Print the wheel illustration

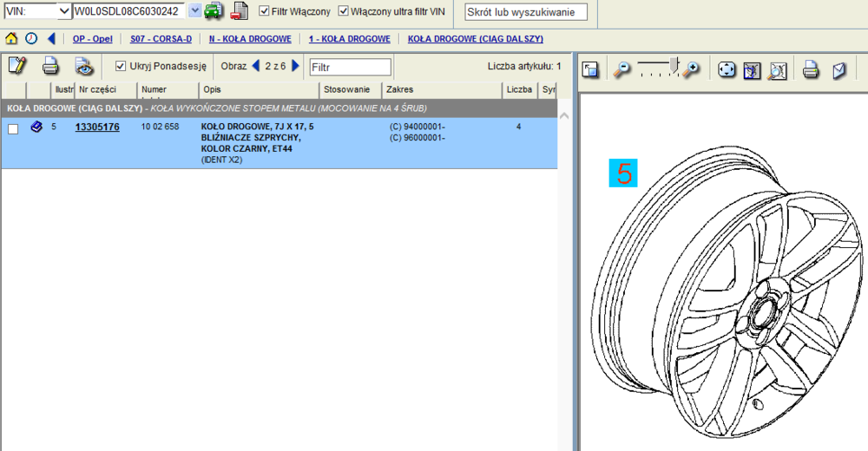(811, 70)
